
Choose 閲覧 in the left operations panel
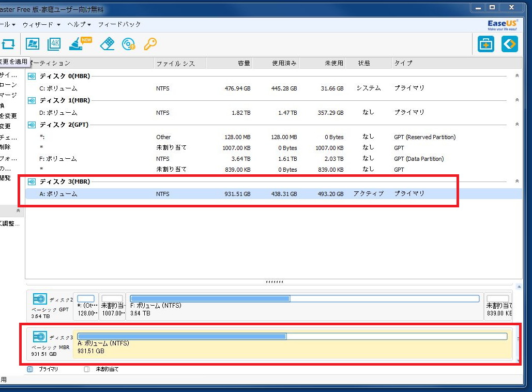[5, 178]
